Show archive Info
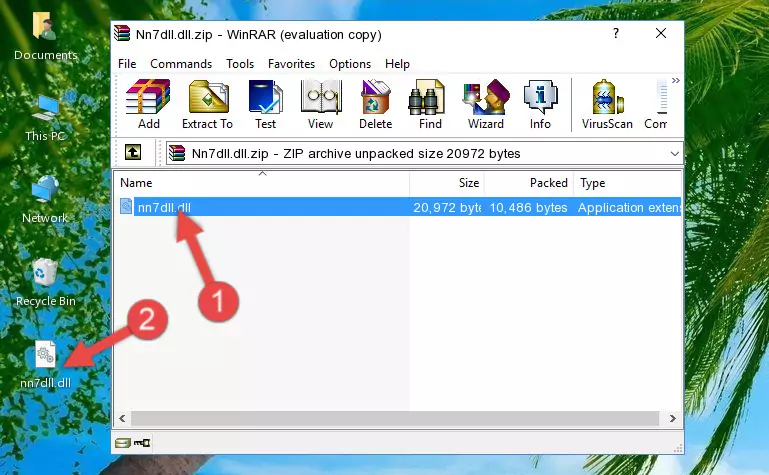Screen dimensions: 769x475 tap(540, 104)
